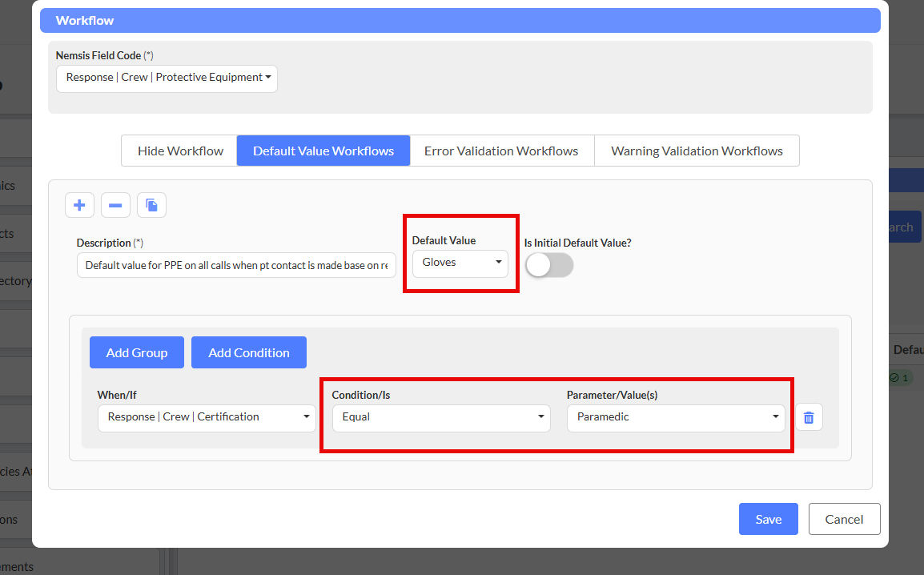Click the copy workflow icon
The height and width of the screenshot is (575, 924).
tap(151, 206)
